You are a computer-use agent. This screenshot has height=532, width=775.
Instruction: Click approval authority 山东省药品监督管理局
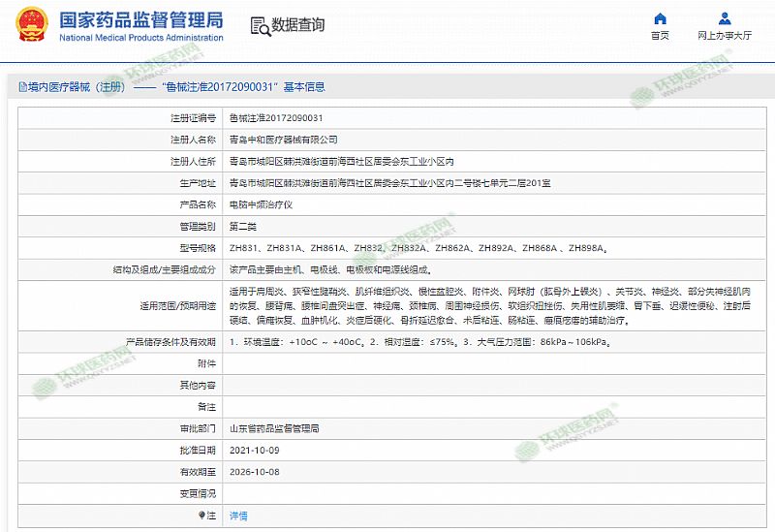(274, 427)
